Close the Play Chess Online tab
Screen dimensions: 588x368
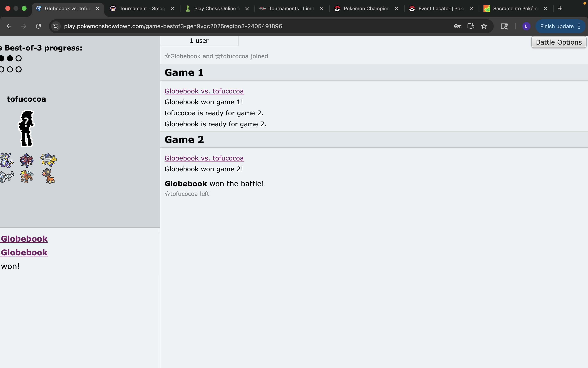click(x=247, y=9)
